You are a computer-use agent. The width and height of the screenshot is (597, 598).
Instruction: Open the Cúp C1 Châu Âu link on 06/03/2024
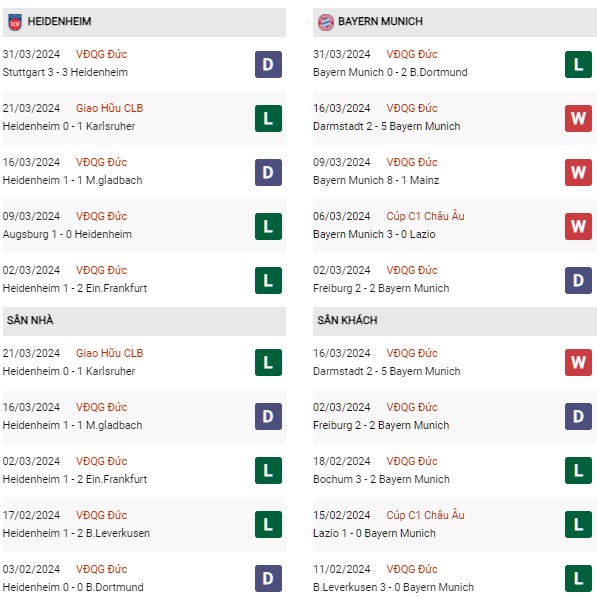425,216
